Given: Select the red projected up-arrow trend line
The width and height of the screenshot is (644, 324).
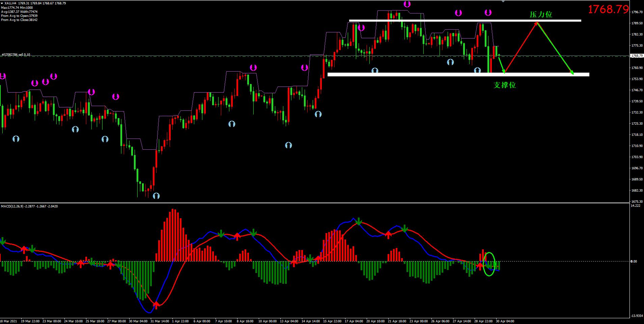Looking at the screenshot, I should [x=521, y=48].
